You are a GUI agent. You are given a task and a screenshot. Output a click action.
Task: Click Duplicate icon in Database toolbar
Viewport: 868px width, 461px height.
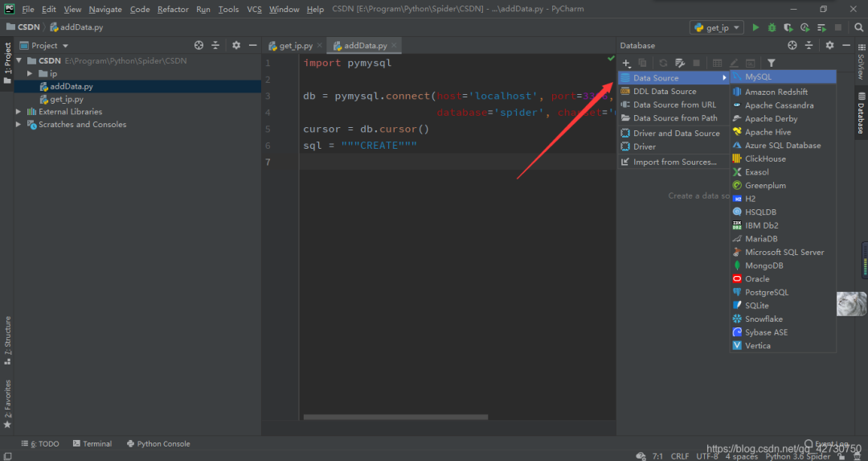pos(643,64)
